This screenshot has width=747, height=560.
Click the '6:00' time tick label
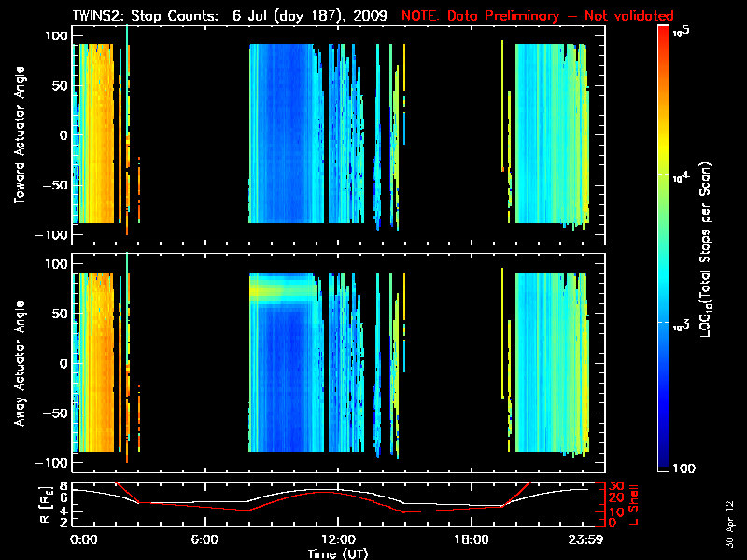click(204, 539)
